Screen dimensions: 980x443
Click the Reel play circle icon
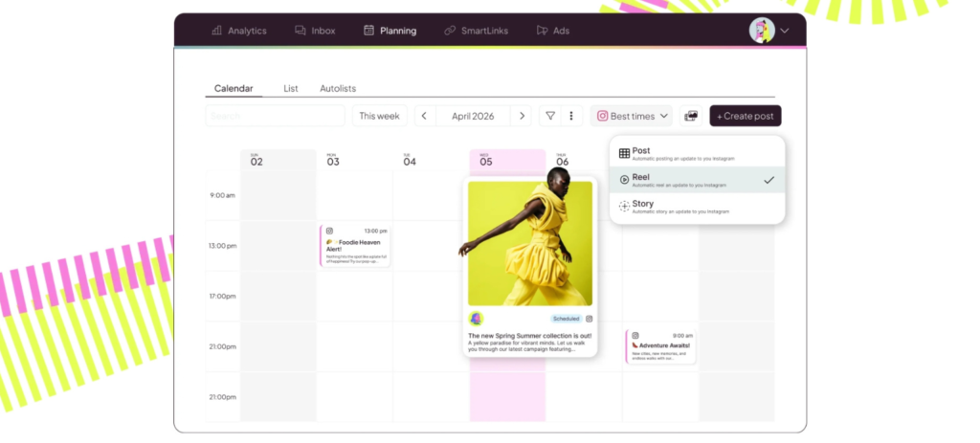tap(624, 180)
